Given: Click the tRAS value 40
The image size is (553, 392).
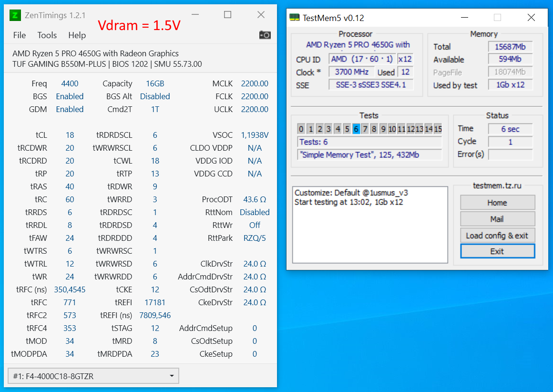Looking at the screenshot, I should pyautogui.click(x=70, y=186).
